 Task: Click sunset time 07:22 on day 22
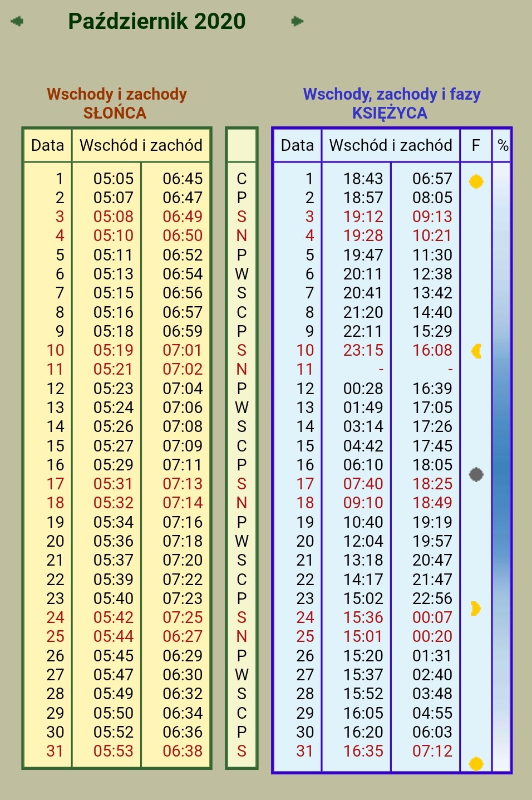[183, 580]
